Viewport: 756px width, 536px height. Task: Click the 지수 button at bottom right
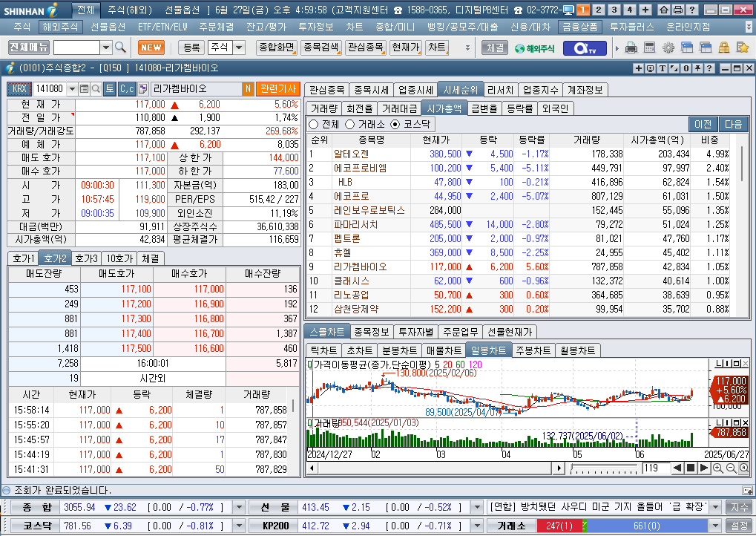tap(739, 507)
